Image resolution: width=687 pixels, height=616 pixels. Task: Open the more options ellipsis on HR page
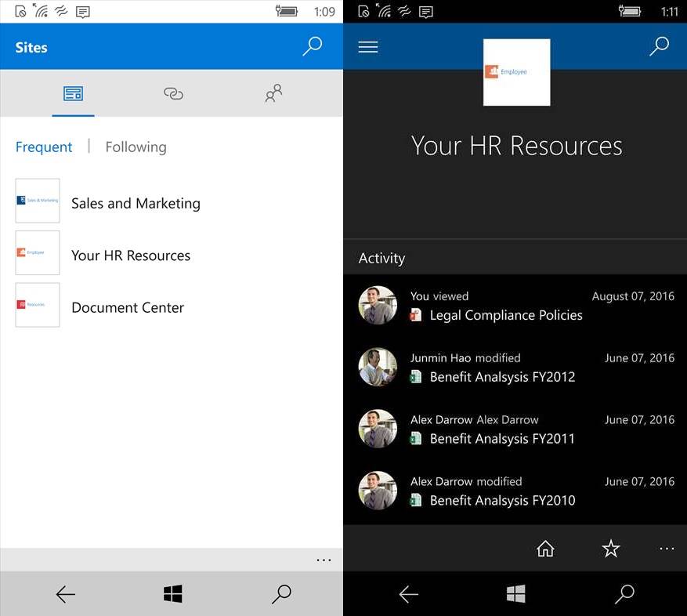(x=667, y=549)
